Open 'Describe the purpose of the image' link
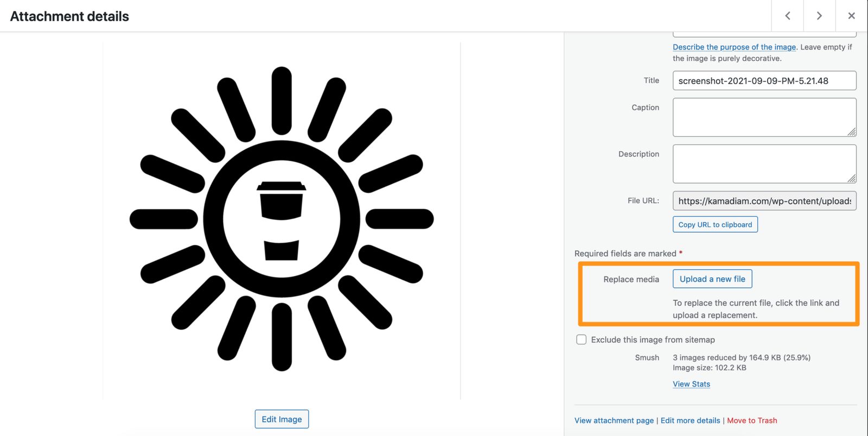868x436 pixels. [734, 47]
